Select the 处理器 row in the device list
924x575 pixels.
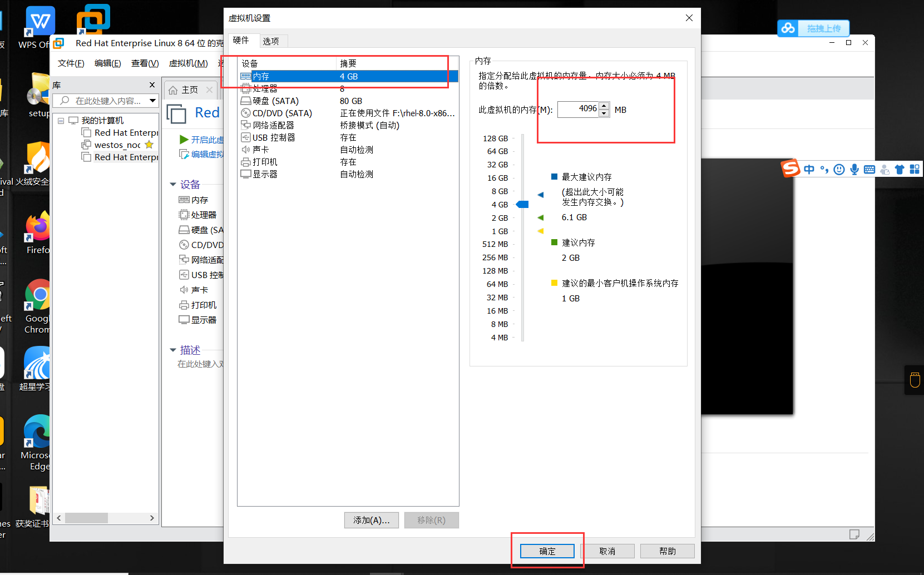[348, 88]
